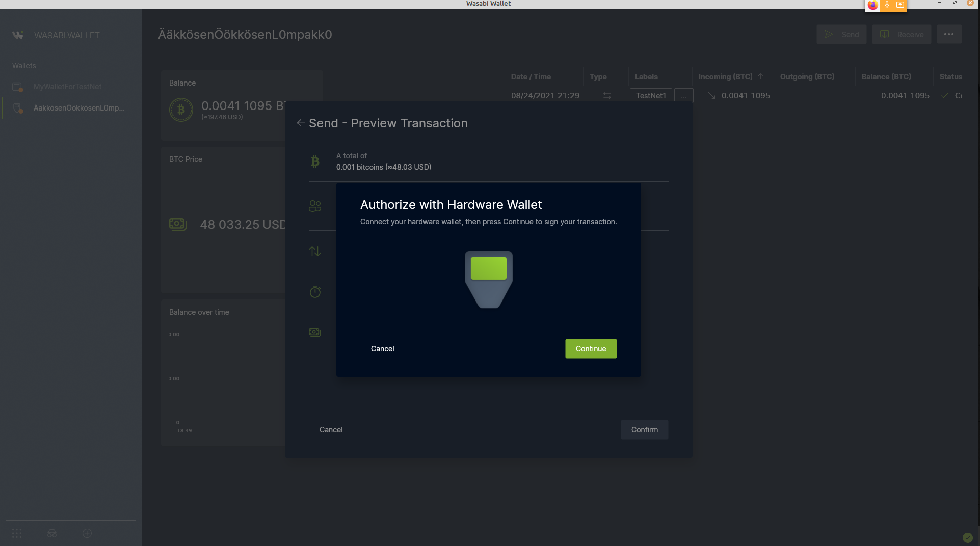Click the wallet name title ÄäkkösenÖökkösenL0mpakk0

[245, 35]
